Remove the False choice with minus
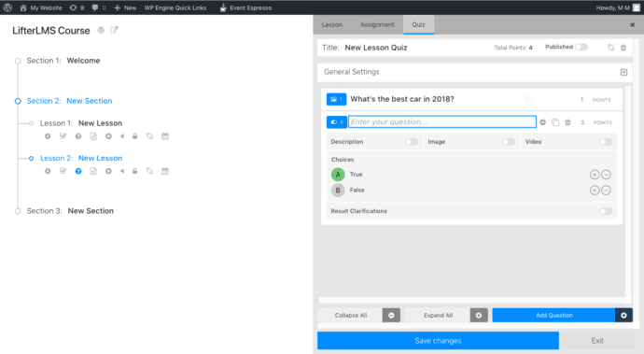This screenshot has width=644, height=354. [x=606, y=191]
